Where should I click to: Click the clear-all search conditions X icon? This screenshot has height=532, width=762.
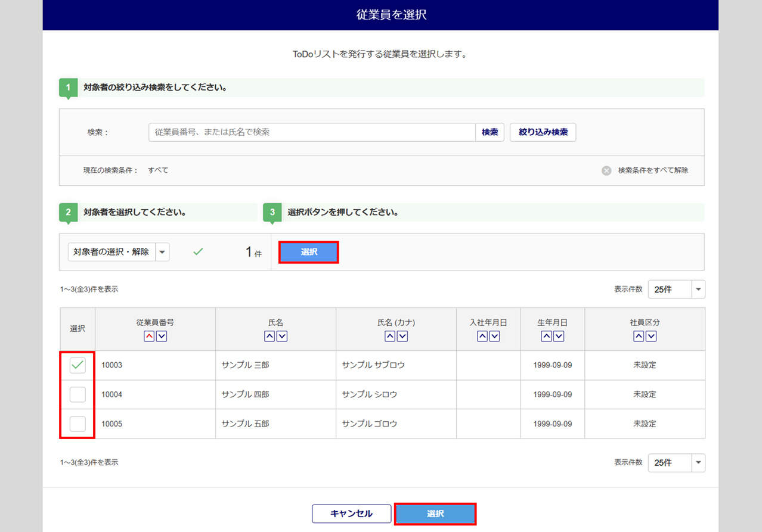(x=606, y=170)
